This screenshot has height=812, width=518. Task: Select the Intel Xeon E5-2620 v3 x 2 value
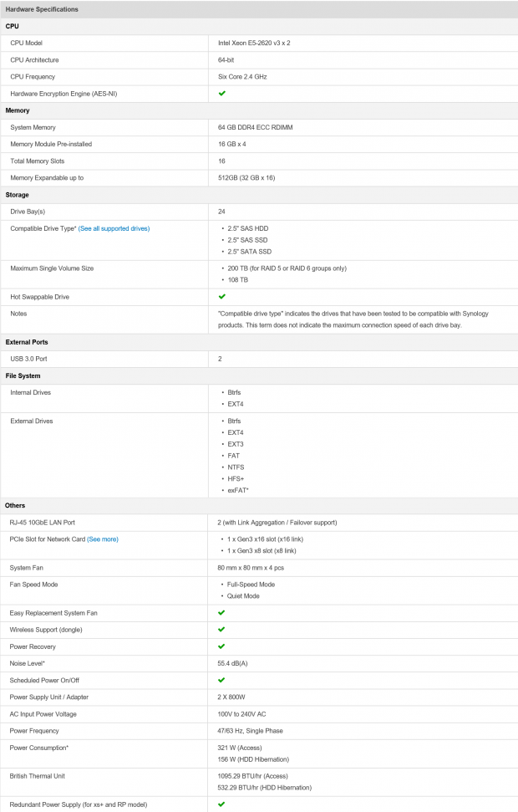[x=254, y=43]
